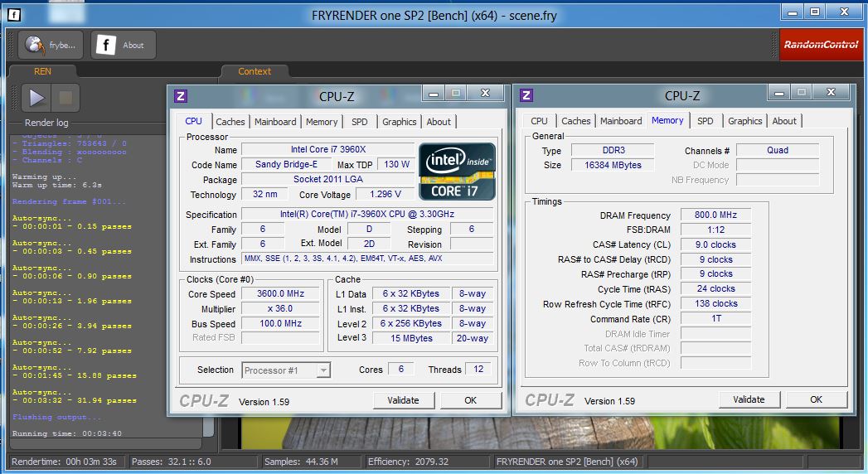
Task: Open Caches tab in left CPU-Z window
Action: tap(230, 122)
